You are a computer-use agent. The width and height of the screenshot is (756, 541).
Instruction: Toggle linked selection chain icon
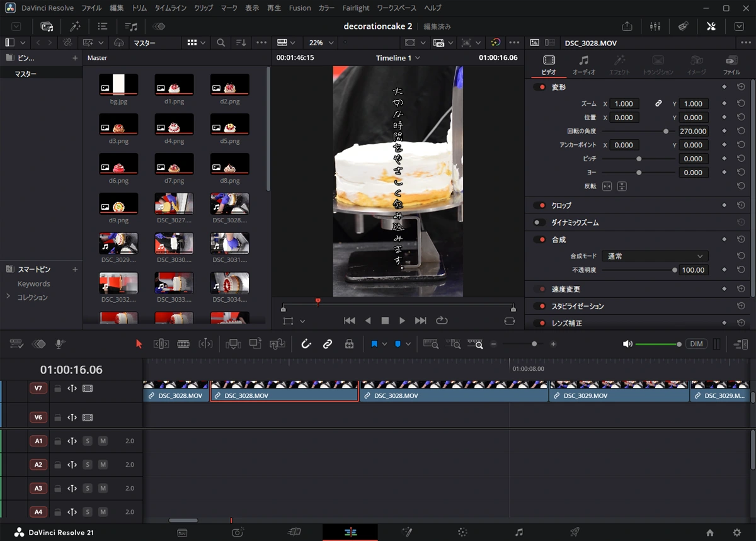point(328,344)
